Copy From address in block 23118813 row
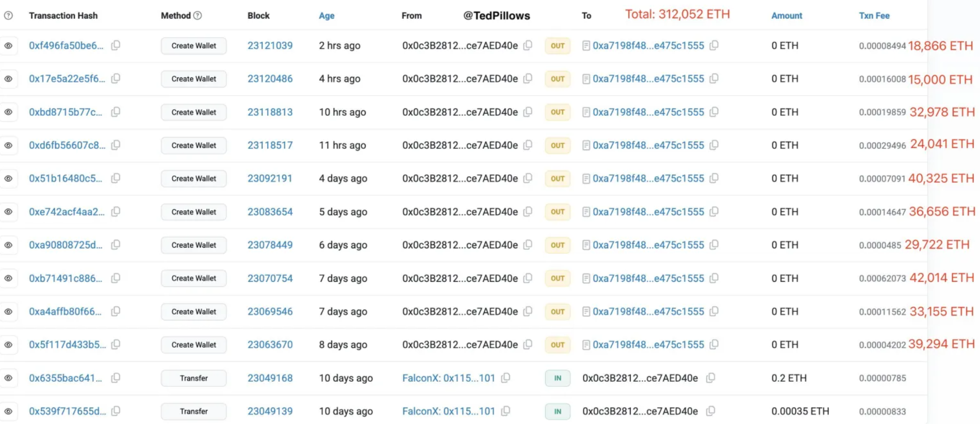 528,112
